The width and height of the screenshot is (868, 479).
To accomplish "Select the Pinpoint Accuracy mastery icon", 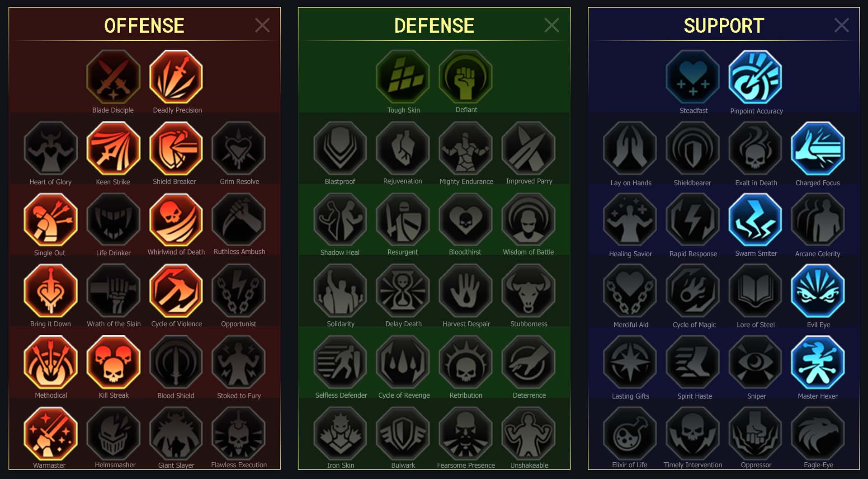I will 755,77.
